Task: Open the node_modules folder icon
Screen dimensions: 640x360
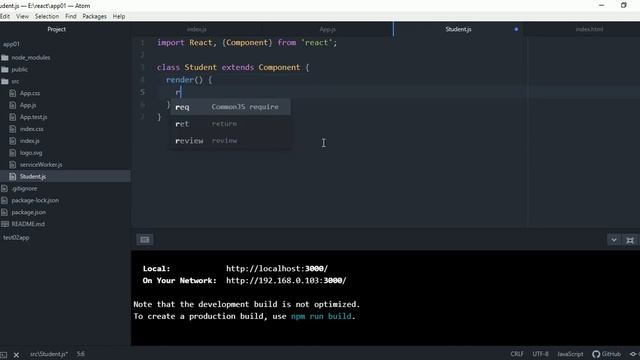Action: [x=5, y=58]
